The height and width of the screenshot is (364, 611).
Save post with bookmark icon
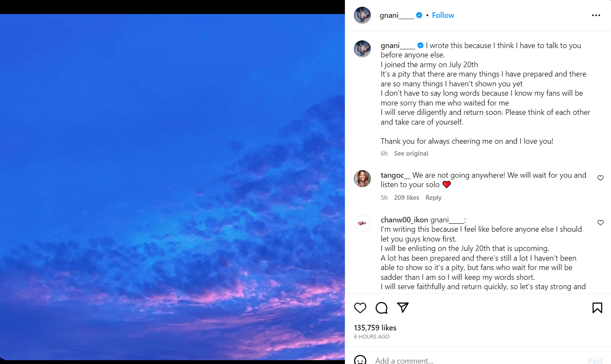pos(597,308)
